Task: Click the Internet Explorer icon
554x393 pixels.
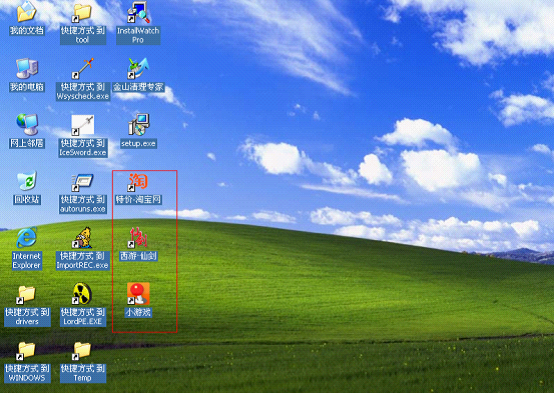Action: tap(26, 237)
